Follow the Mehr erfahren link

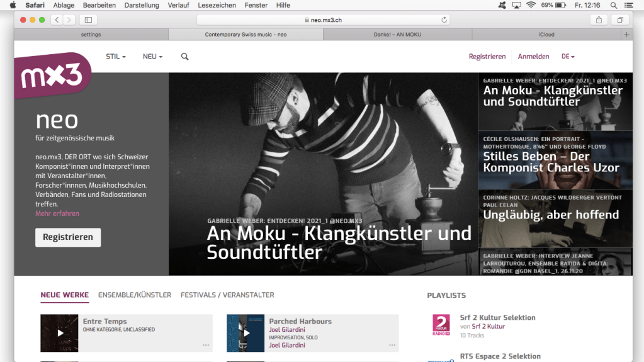click(57, 213)
